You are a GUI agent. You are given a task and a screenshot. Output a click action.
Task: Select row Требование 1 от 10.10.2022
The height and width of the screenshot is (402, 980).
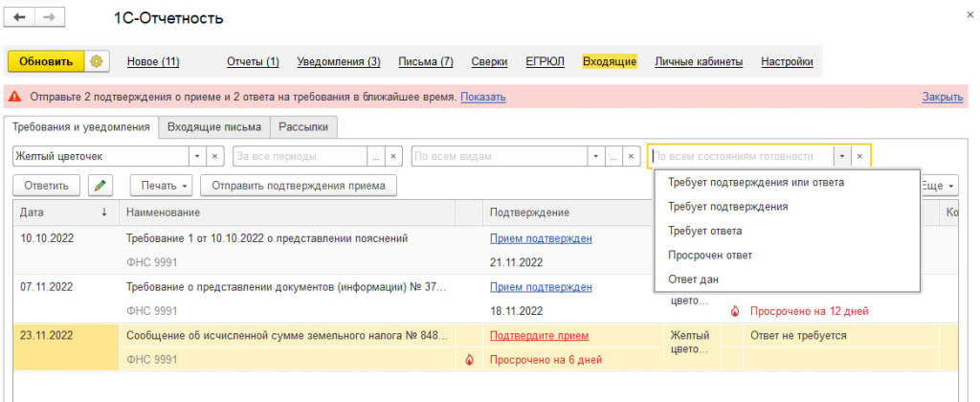pyautogui.click(x=485, y=250)
